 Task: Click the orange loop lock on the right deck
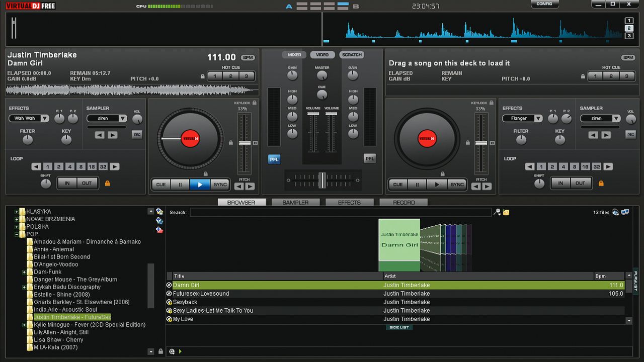coord(601,184)
